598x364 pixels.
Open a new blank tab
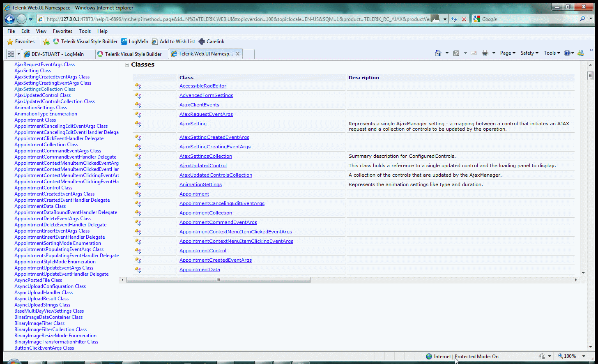click(248, 54)
